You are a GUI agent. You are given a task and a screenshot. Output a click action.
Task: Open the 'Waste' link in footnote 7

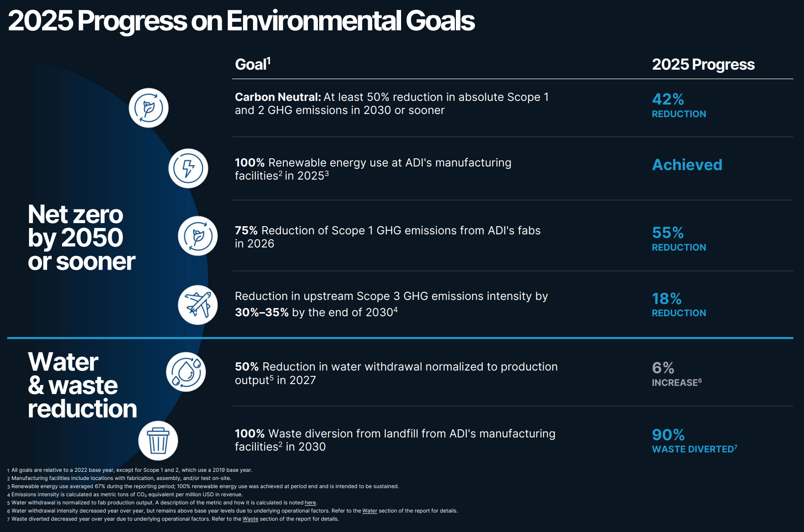pos(250,519)
